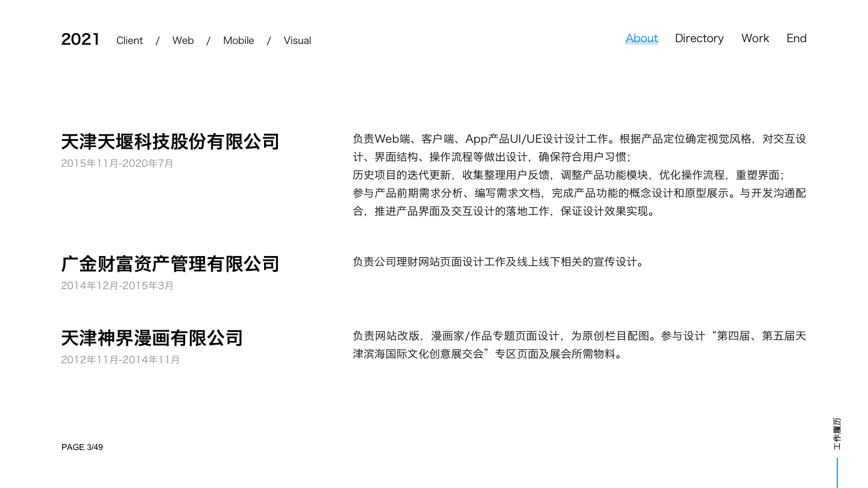The height and width of the screenshot is (488, 868).
Task: Select the Client label in header
Action: (x=130, y=40)
